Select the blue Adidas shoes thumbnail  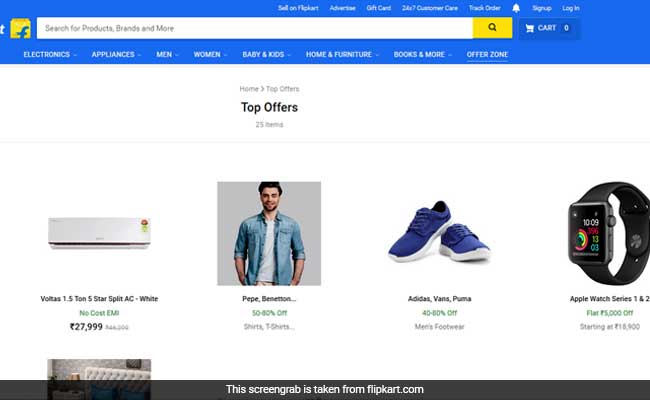click(x=439, y=233)
